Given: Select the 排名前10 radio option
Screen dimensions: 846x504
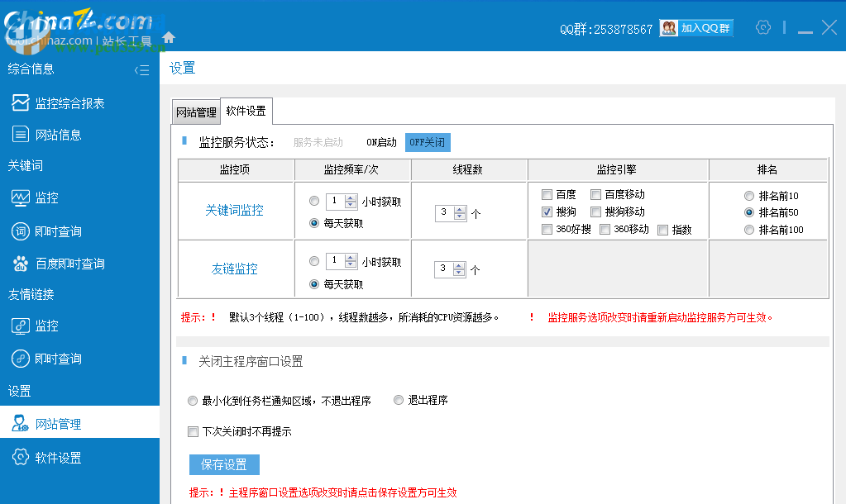Looking at the screenshot, I should tap(750, 195).
